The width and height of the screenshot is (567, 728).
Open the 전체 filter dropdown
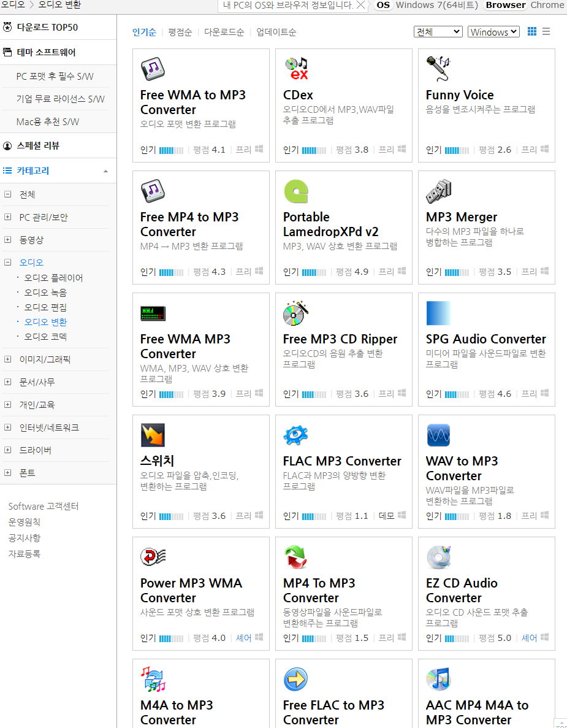438,31
